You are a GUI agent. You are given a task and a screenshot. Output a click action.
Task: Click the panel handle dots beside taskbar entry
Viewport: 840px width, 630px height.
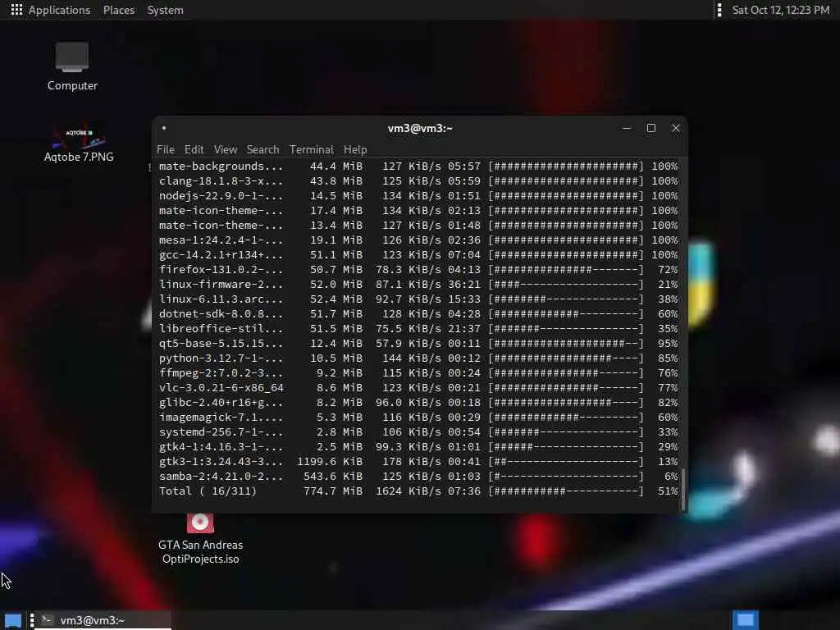click(32, 620)
